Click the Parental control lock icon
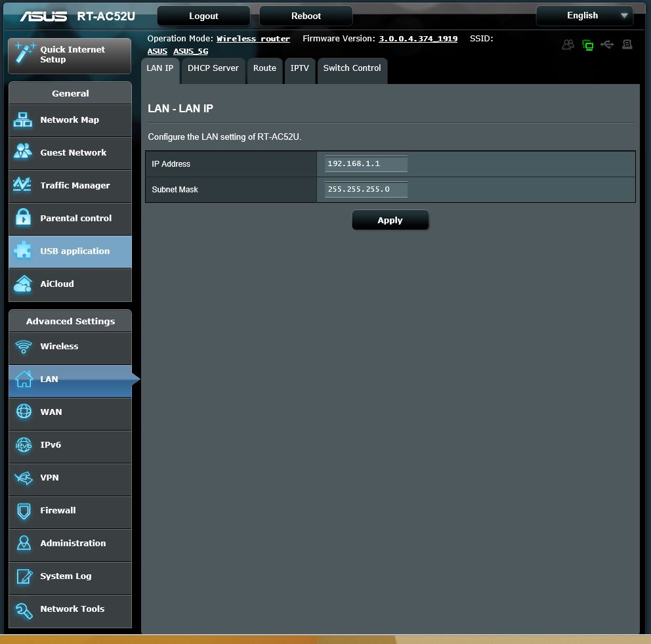This screenshot has height=644, width=651. [x=23, y=217]
